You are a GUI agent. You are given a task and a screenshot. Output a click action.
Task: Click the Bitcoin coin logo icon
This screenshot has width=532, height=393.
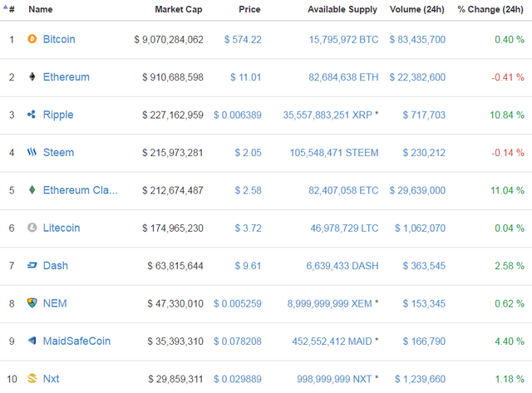(32, 39)
